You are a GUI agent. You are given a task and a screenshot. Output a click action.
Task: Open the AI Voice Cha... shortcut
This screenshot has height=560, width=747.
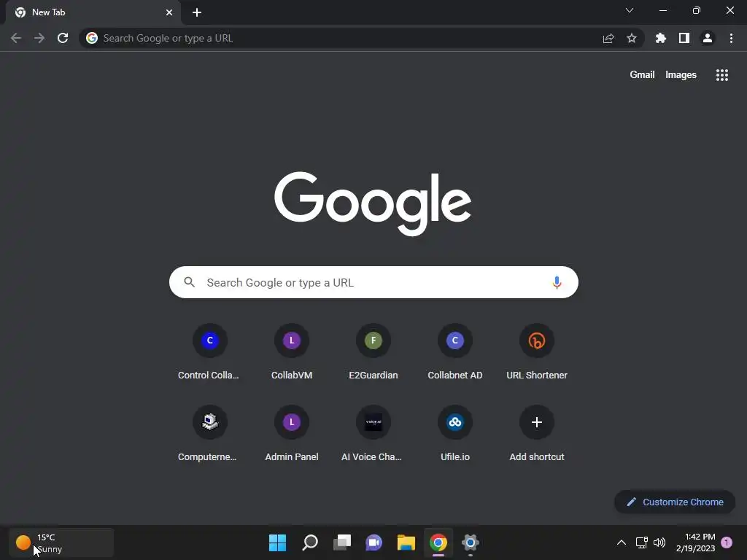[x=373, y=434]
